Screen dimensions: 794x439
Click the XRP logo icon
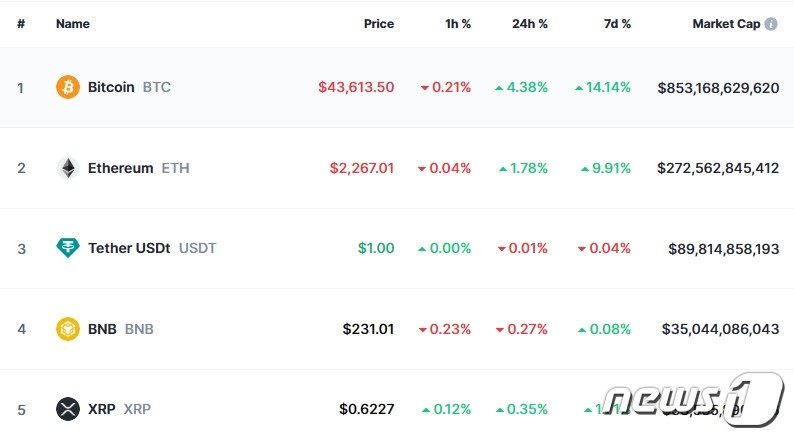[68, 409]
